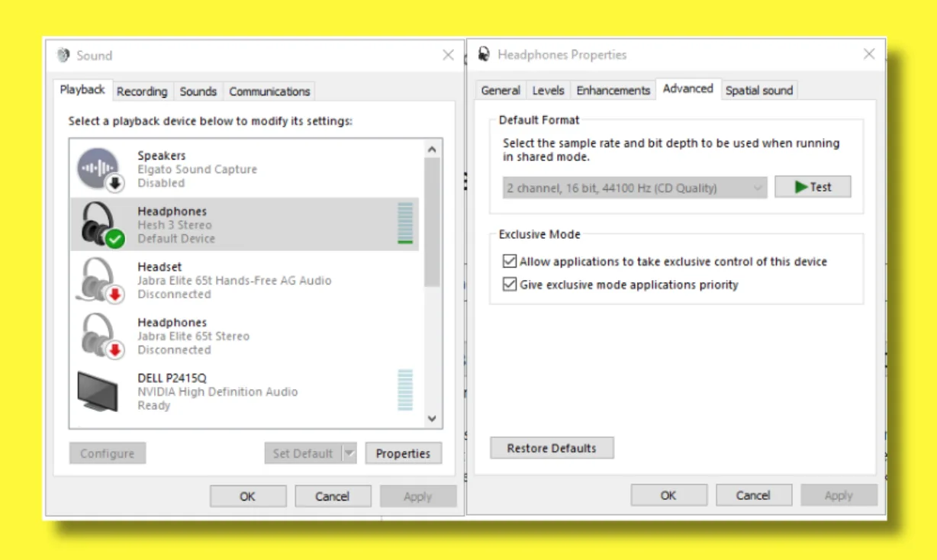Click the Sound dialog speaker title icon
Image resolution: width=937 pixels, height=560 pixels.
tap(63, 54)
